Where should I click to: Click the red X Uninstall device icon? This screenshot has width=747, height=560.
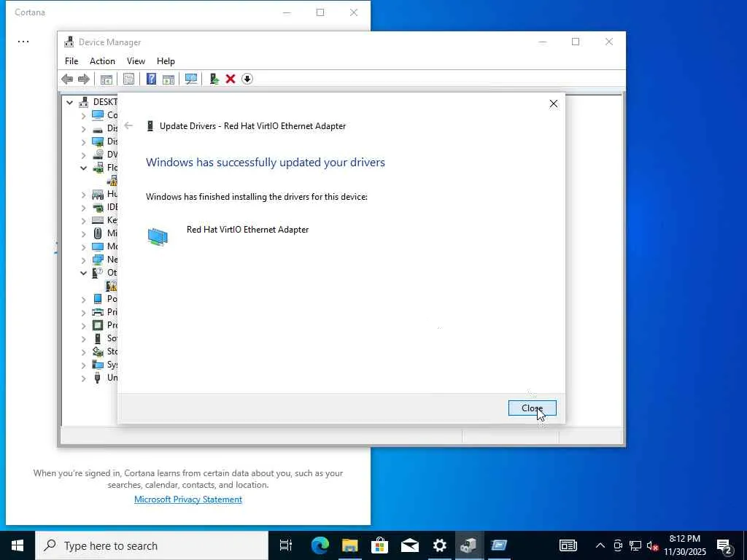pos(231,79)
